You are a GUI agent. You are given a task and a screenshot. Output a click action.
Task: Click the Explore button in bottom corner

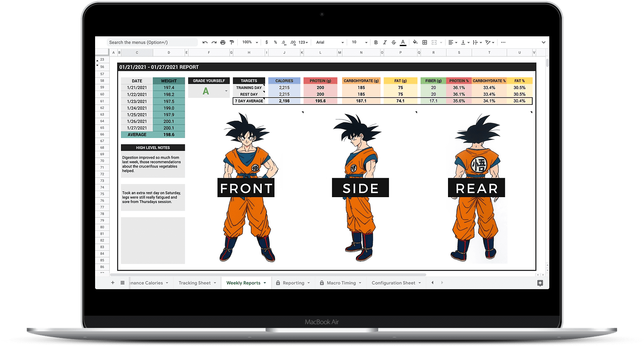pos(540,283)
